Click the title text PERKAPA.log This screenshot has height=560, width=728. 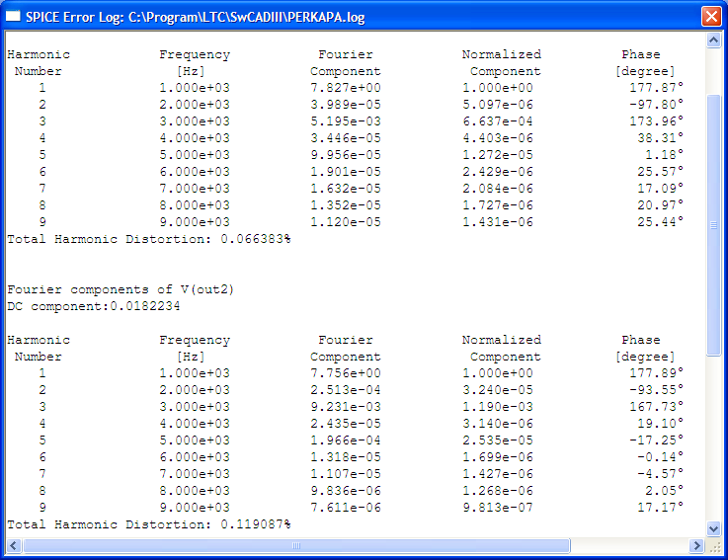point(326,17)
